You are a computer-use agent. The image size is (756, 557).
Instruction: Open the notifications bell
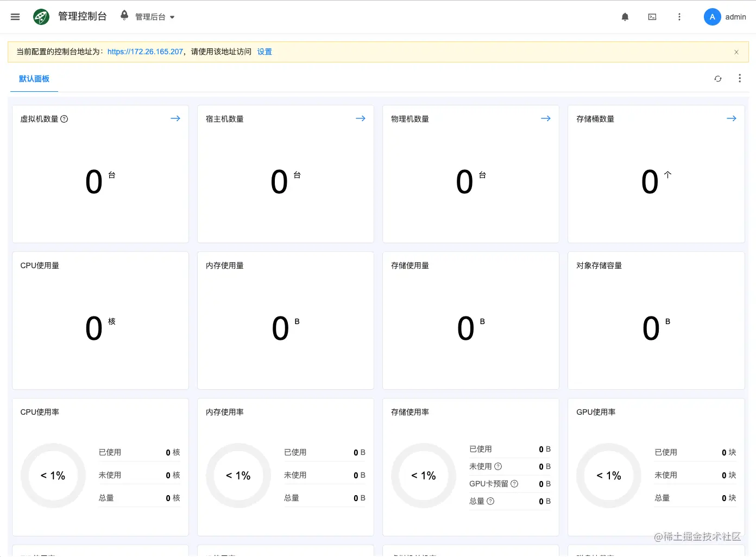pos(625,17)
